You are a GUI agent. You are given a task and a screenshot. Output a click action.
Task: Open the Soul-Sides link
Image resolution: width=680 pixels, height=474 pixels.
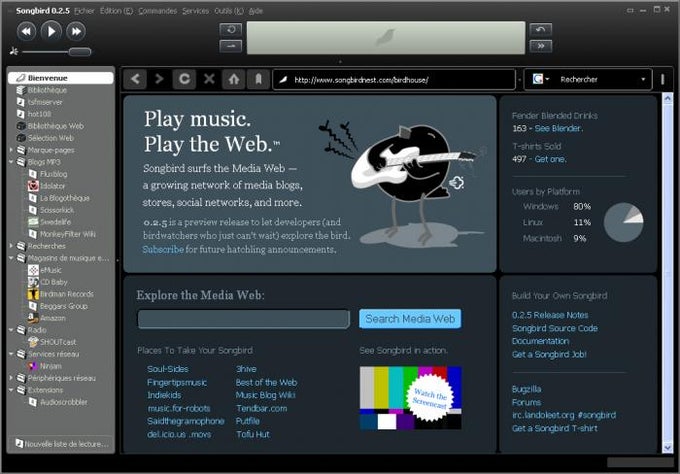click(x=167, y=369)
